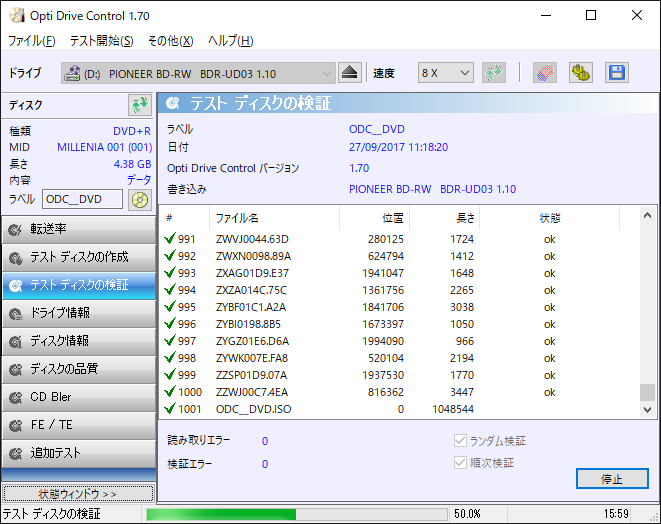Click the disc icon in テスト ディスクの検証 header
This screenshot has height=524, width=661.
click(172, 103)
